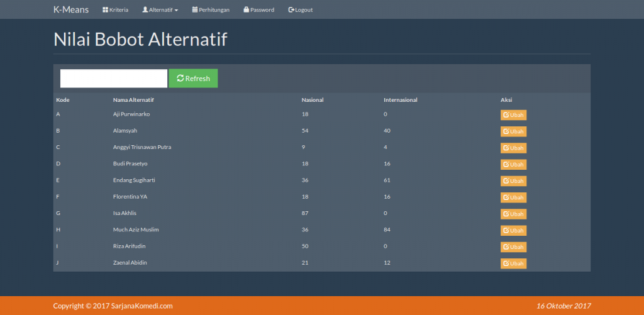The width and height of the screenshot is (644, 315).
Task: Click Ubah for Florentina YA
Action: click(513, 197)
